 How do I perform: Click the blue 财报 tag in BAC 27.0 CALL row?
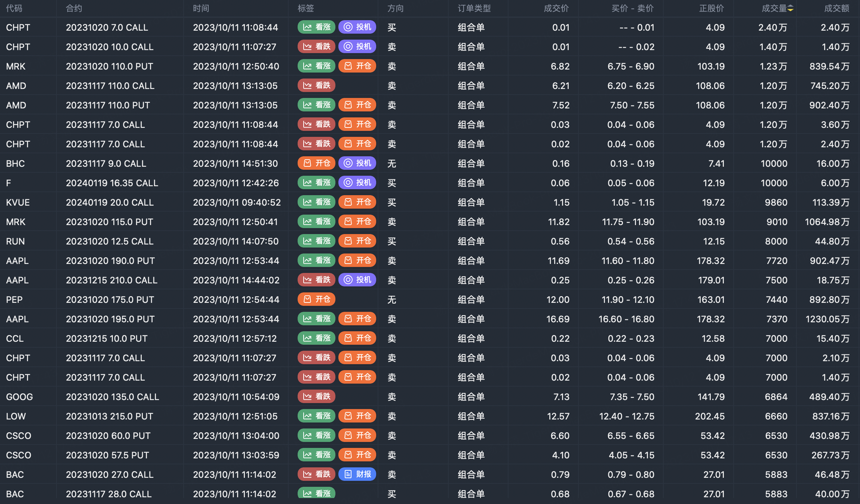coord(357,474)
